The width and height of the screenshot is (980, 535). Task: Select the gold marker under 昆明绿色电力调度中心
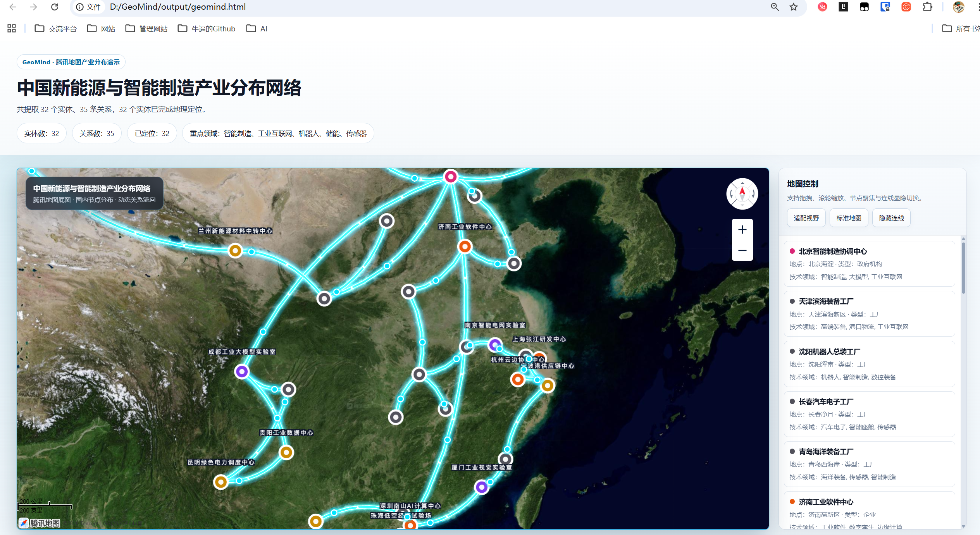[x=221, y=482]
